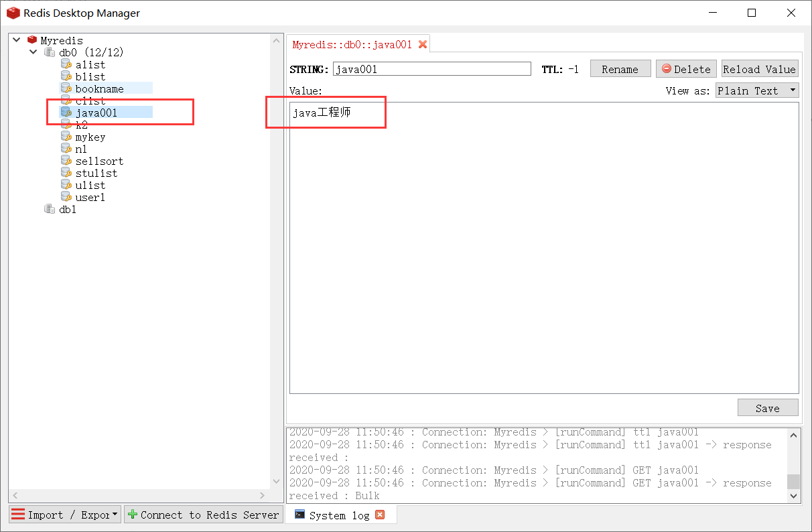Click the db1 database icon

point(49,209)
